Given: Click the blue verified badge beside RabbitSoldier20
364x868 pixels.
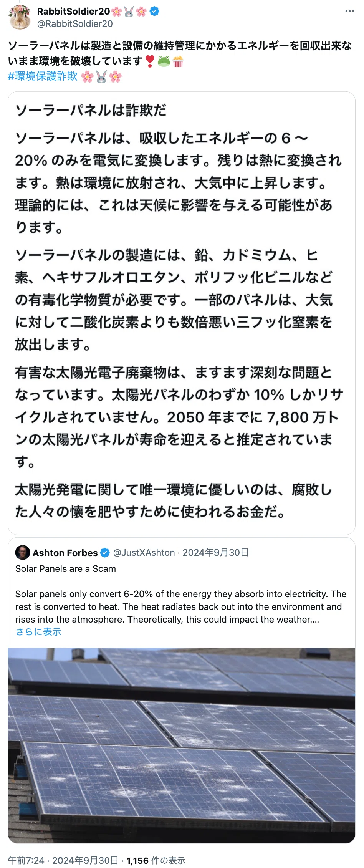Looking at the screenshot, I should point(154,12).
